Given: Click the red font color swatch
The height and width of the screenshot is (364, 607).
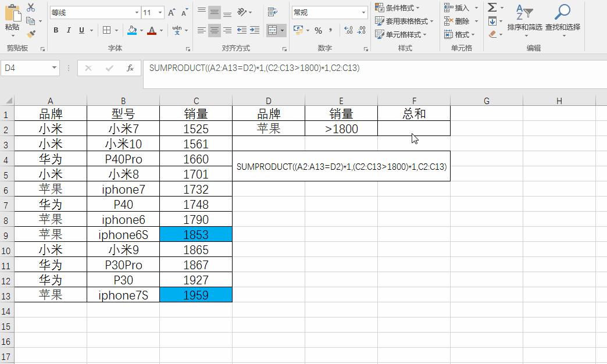Looking at the screenshot, I should point(152,34).
